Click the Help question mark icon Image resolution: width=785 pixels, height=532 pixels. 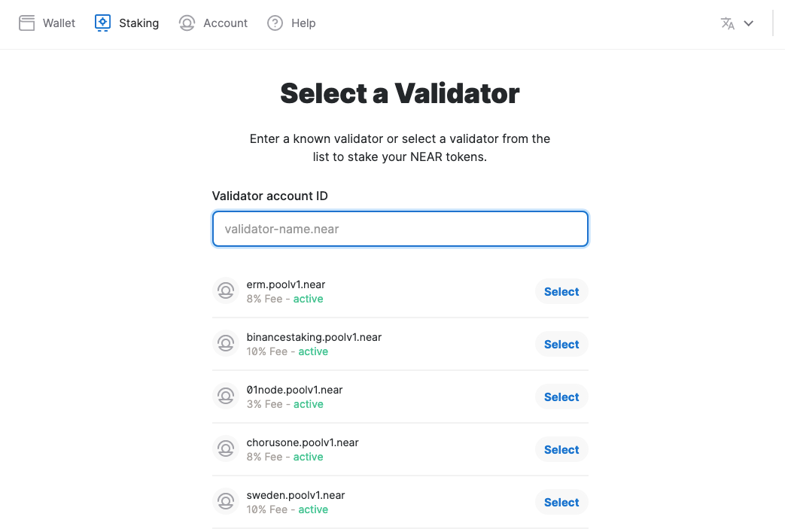(x=275, y=23)
